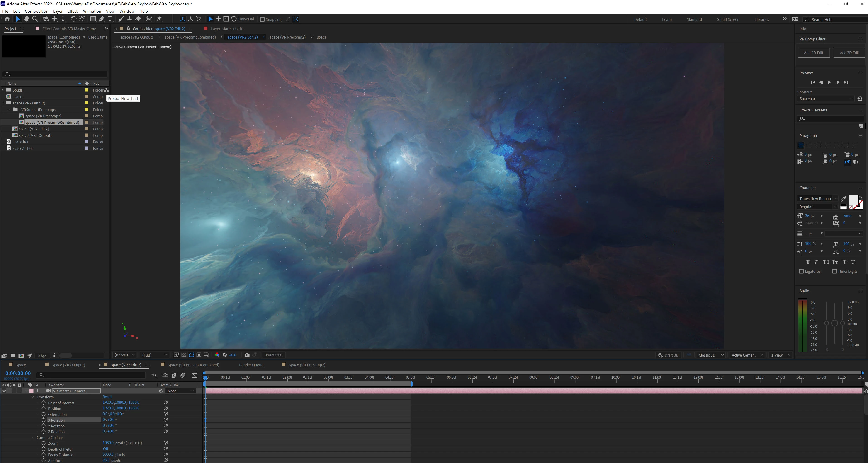Click the Home icon in toolbar

(x=7, y=19)
